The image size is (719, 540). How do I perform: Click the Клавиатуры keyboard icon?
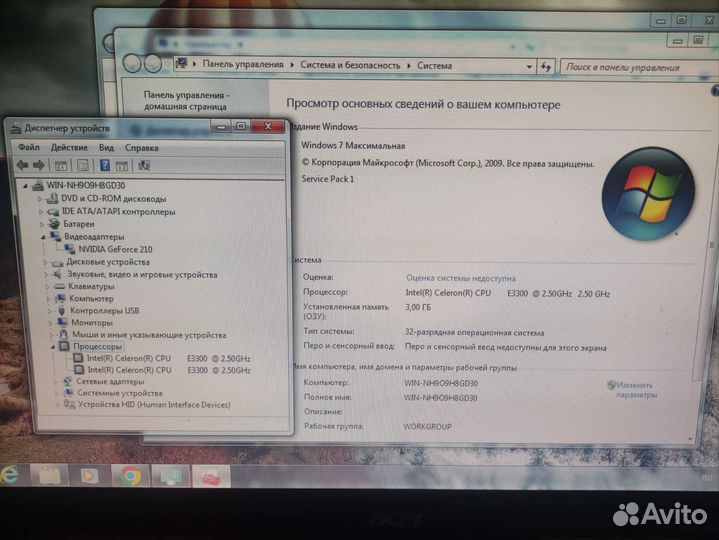[59, 286]
